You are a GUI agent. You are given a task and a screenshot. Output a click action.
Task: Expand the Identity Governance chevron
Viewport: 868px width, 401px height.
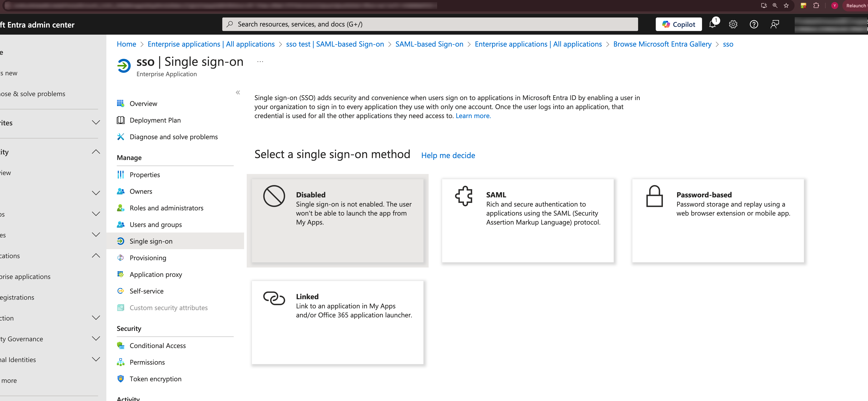point(96,339)
